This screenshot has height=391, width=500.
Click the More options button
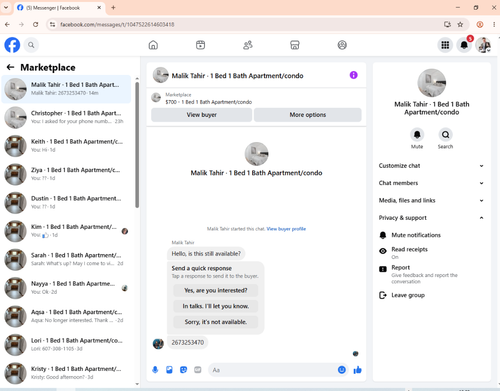click(308, 115)
